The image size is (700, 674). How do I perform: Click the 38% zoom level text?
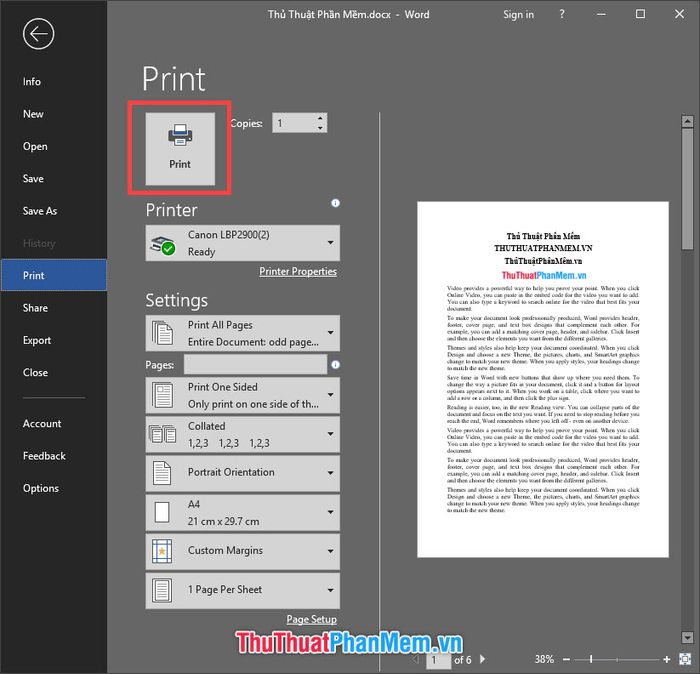click(x=544, y=659)
